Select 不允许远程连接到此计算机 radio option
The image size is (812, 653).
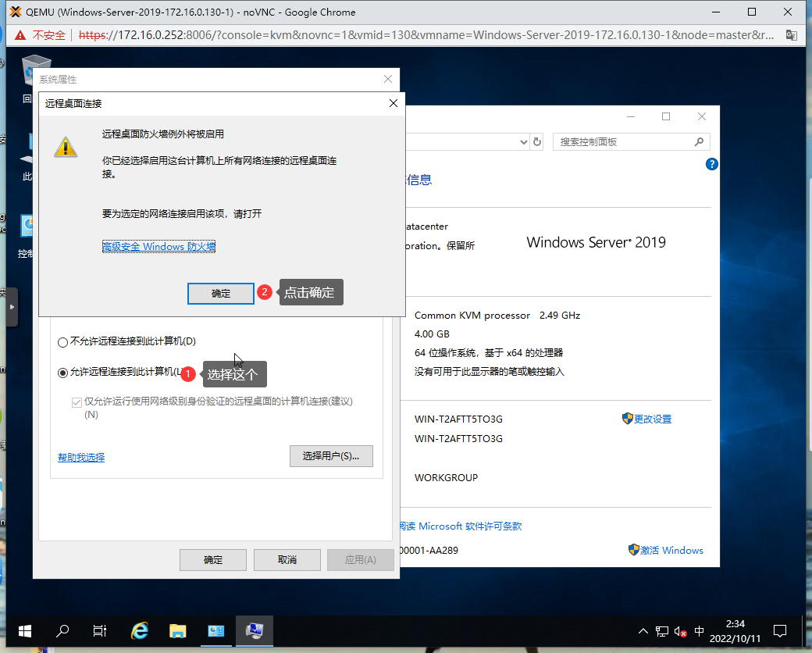(62, 342)
